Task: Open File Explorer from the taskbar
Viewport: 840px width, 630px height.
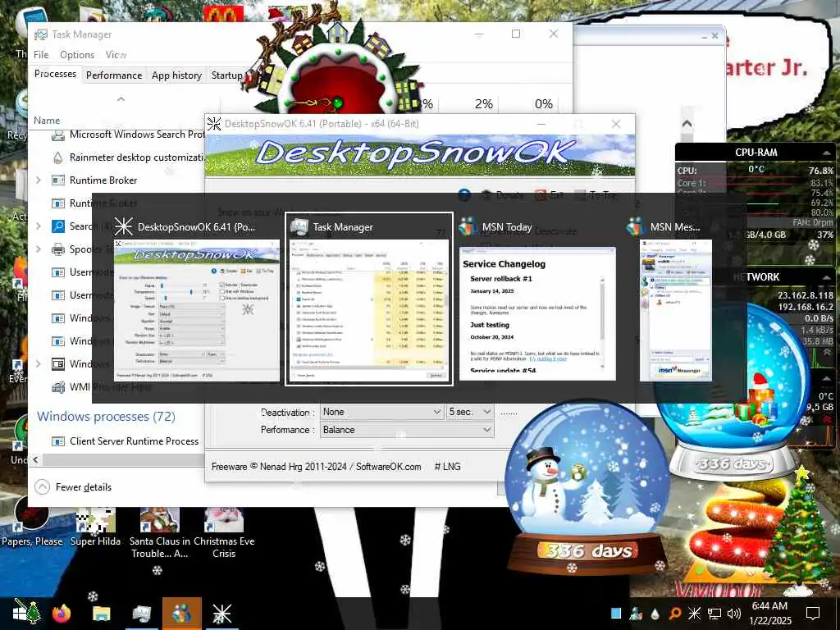Action: click(x=101, y=613)
